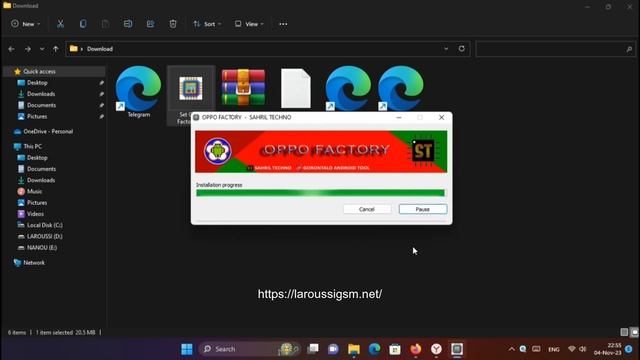
Task: Go forward with the right arrow button
Action: [x=27, y=49]
